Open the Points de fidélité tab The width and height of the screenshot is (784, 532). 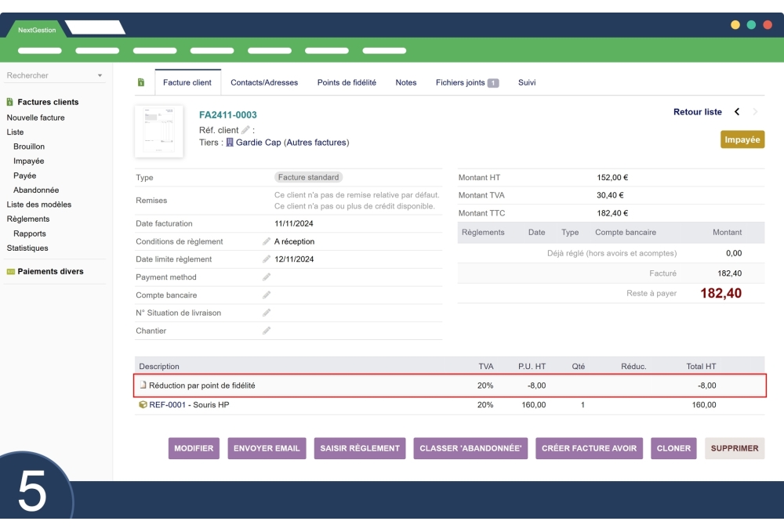pos(347,82)
